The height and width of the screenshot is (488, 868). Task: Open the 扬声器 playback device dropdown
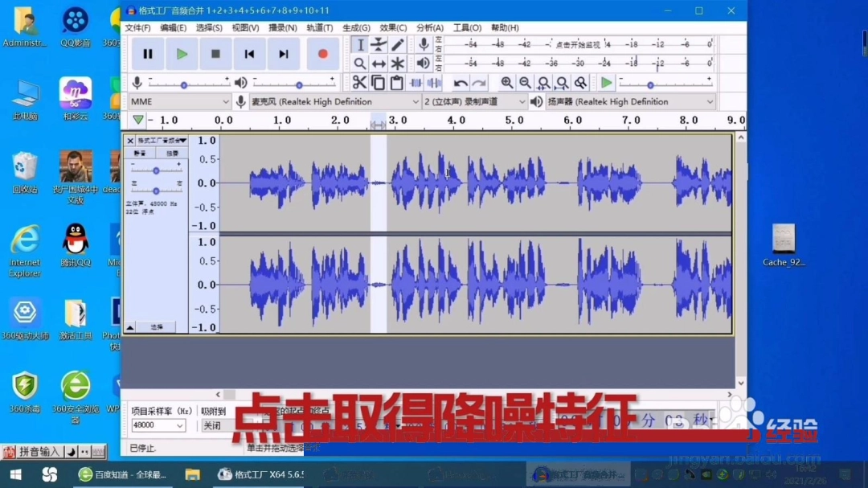(x=630, y=102)
